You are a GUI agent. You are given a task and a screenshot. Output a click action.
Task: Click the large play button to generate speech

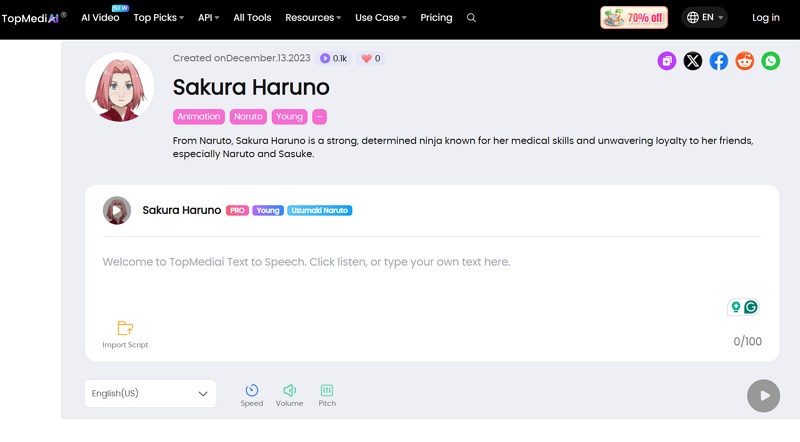click(763, 396)
